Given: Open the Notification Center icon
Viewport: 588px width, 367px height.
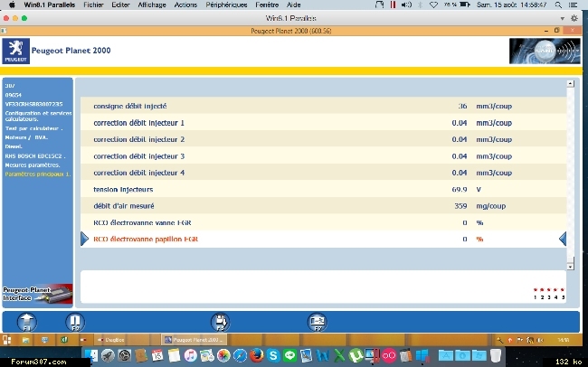Looking at the screenshot, I should coord(573,5).
